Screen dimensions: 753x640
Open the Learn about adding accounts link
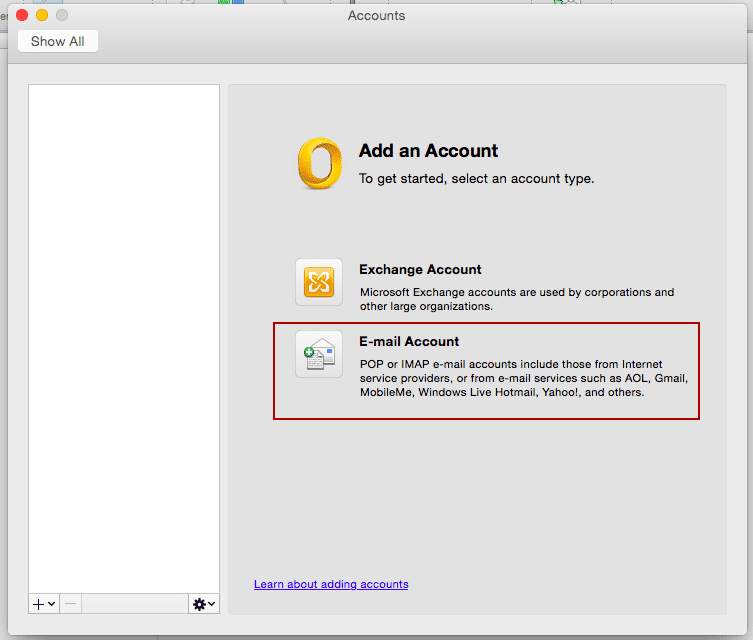331,584
